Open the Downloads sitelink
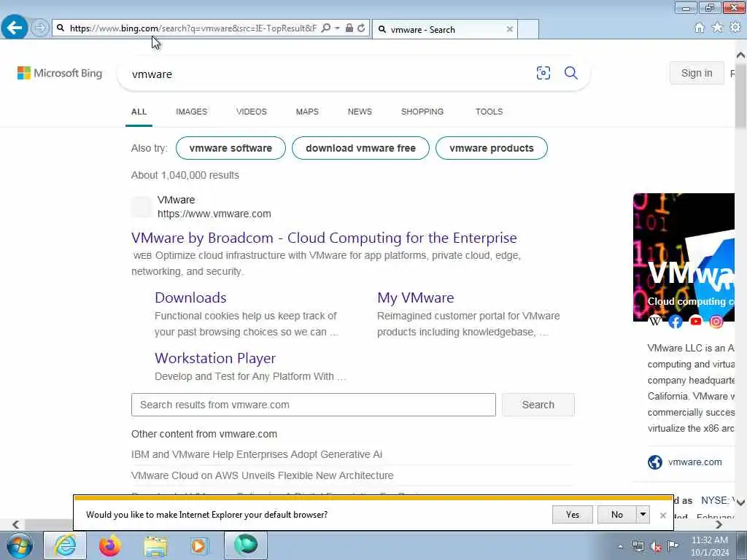 click(x=190, y=297)
